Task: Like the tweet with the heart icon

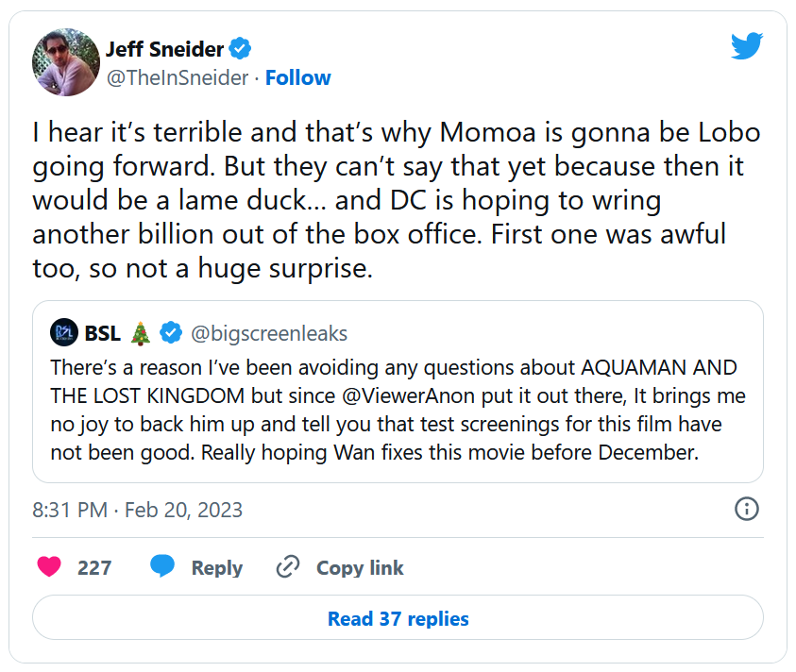Action: (x=49, y=567)
